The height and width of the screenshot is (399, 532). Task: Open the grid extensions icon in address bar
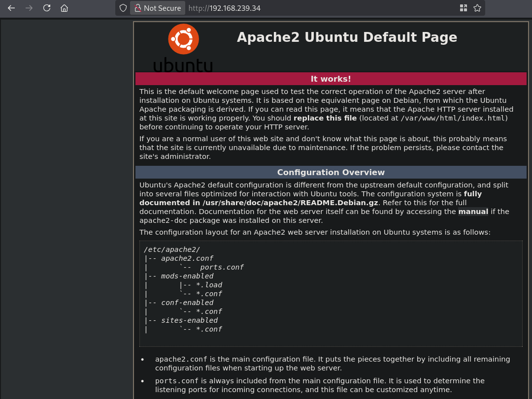click(x=464, y=8)
